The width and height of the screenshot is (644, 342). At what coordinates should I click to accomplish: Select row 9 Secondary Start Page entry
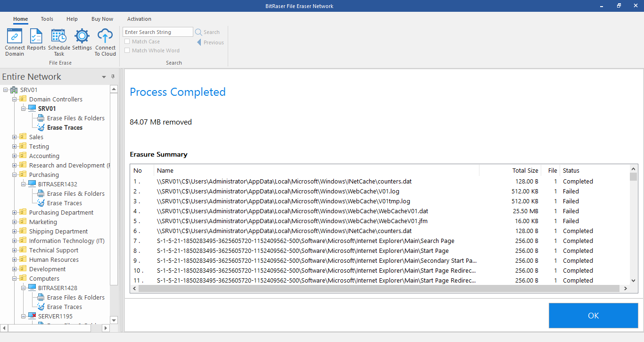(380, 260)
